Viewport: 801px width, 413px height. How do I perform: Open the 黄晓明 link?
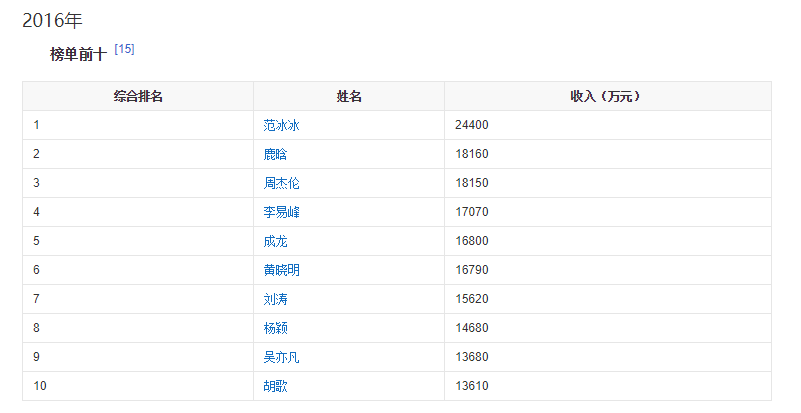[281, 270]
